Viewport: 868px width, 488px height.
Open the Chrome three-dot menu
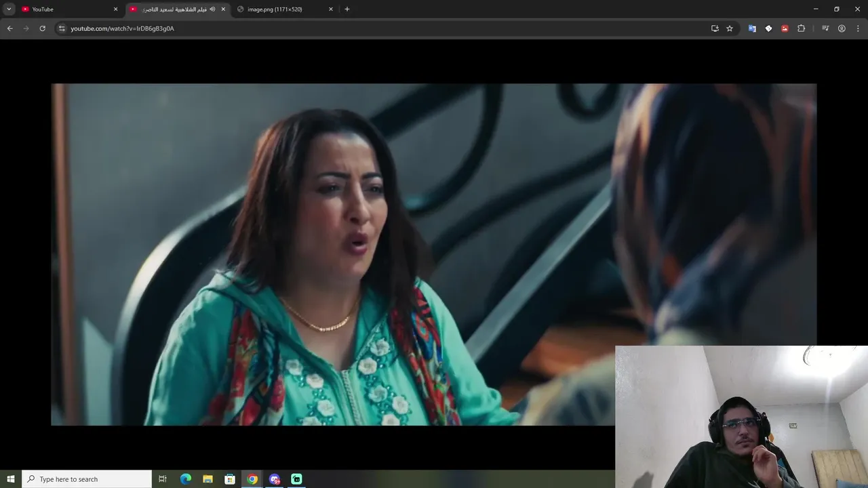(858, 28)
